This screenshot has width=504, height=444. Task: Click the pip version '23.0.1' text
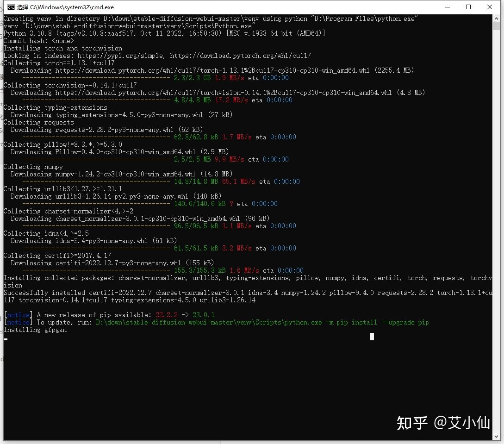(x=204, y=315)
